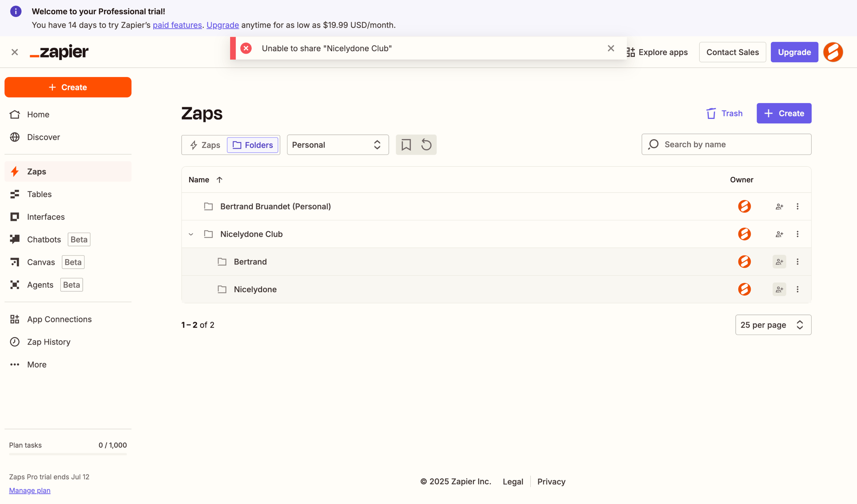Click the Upgrade link in trial banner
The width and height of the screenshot is (857, 504).
pyautogui.click(x=222, y=25)
